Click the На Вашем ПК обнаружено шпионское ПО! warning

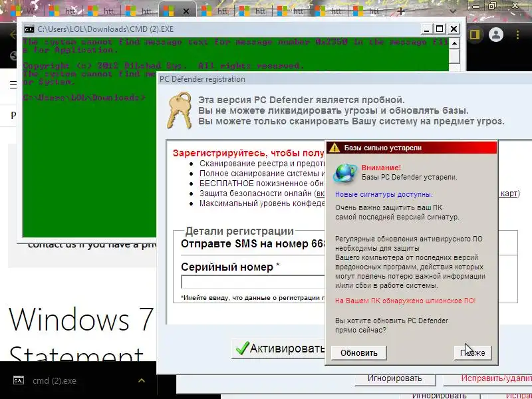tap(406, 301)
